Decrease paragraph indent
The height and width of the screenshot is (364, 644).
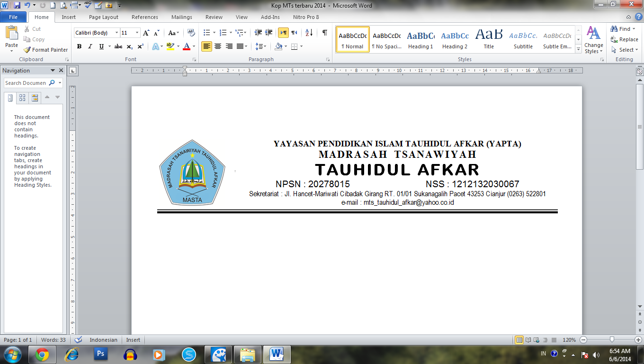pos(258,33)
